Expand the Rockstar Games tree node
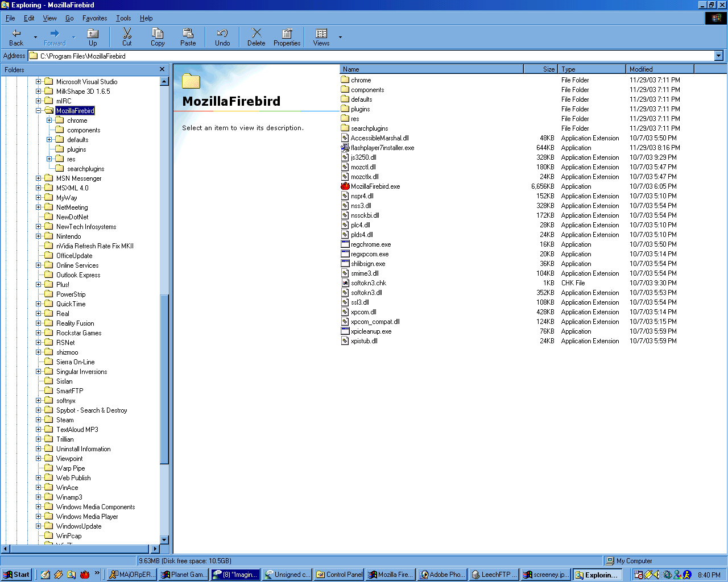Image resolution: width=728 pixels, height=582 pixels. [38, 333]
